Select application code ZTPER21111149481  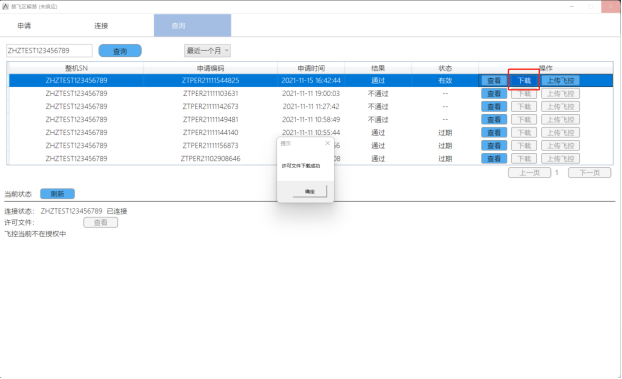tap(210, 119)
